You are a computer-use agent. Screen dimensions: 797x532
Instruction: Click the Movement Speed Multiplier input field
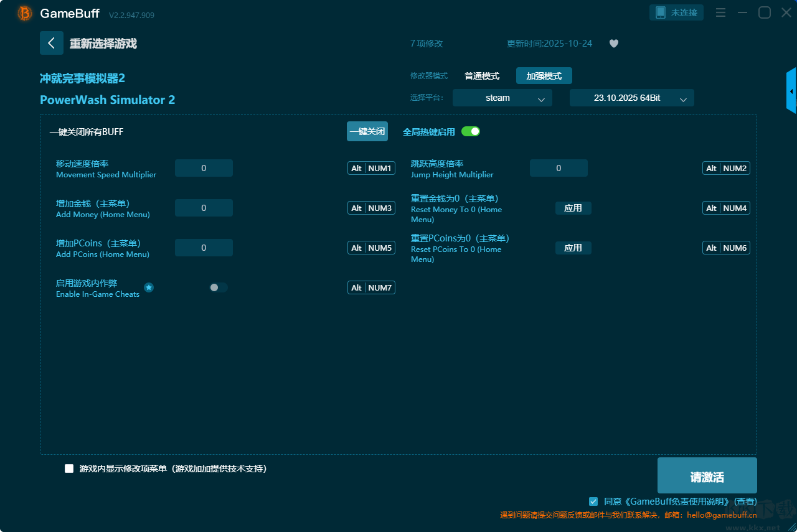coord(204,168)
